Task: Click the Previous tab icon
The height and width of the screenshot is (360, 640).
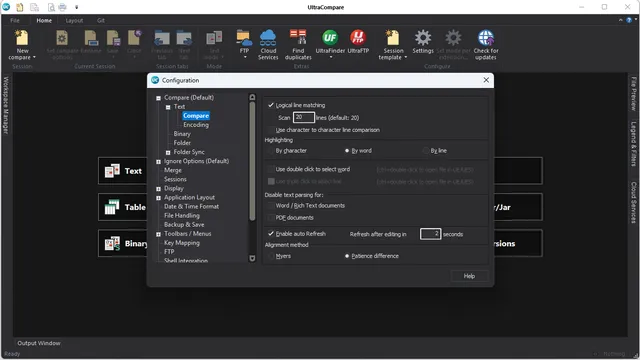Action: coord(162,38)
